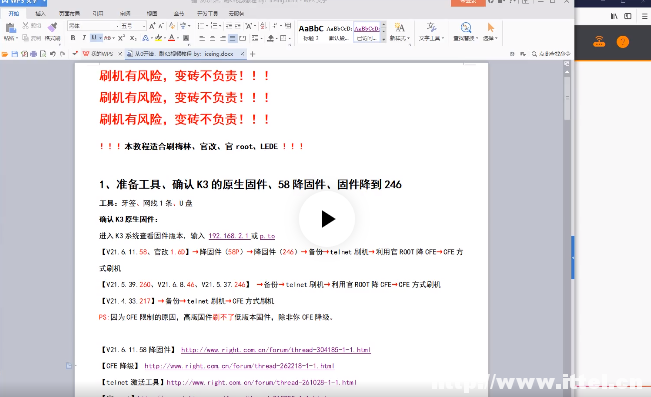The image size is (651, 397).
Task: Clear formatting with the eraser icon
Action: pyautogui.click(x=172, y=26)
